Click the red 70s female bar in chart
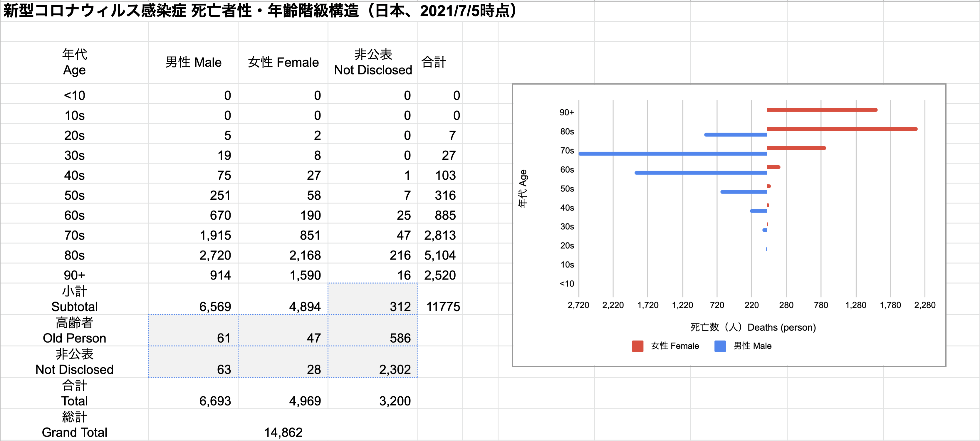 pos(797,148)
